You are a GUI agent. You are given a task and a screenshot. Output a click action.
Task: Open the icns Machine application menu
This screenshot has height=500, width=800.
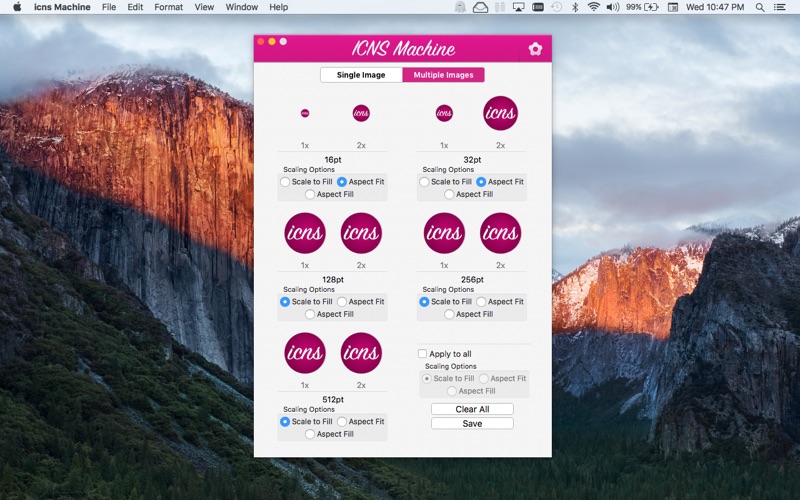click(x=62, y=7)
